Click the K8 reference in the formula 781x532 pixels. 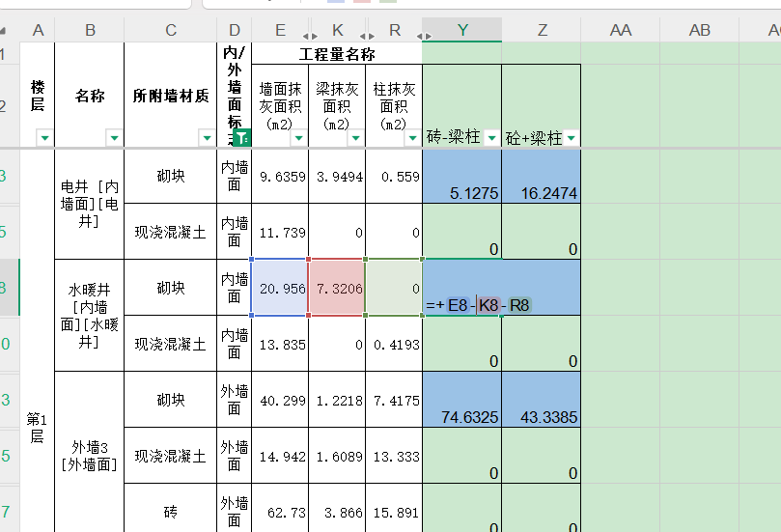tap(488, 305)
